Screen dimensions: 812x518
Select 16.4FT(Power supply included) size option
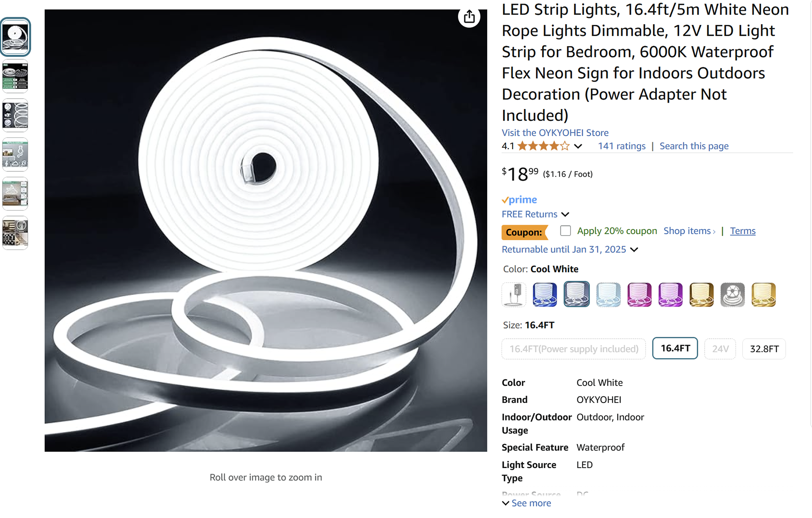[574, 349]
